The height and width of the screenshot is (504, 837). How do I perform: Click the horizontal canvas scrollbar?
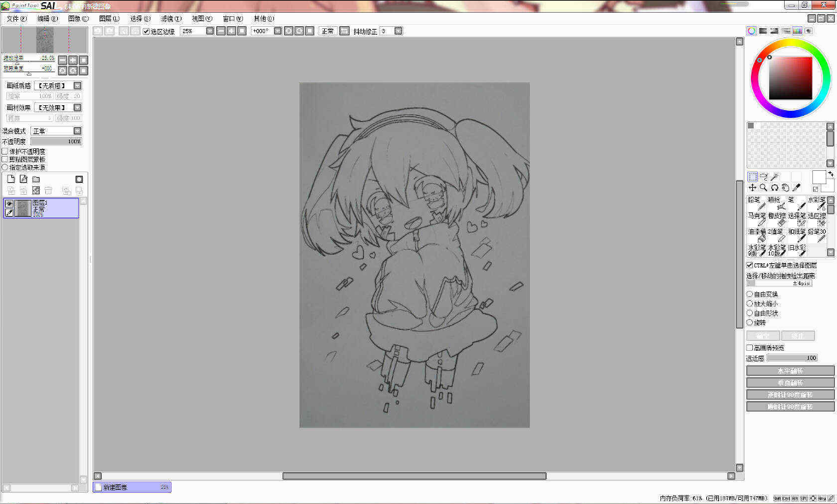[414, 476]
